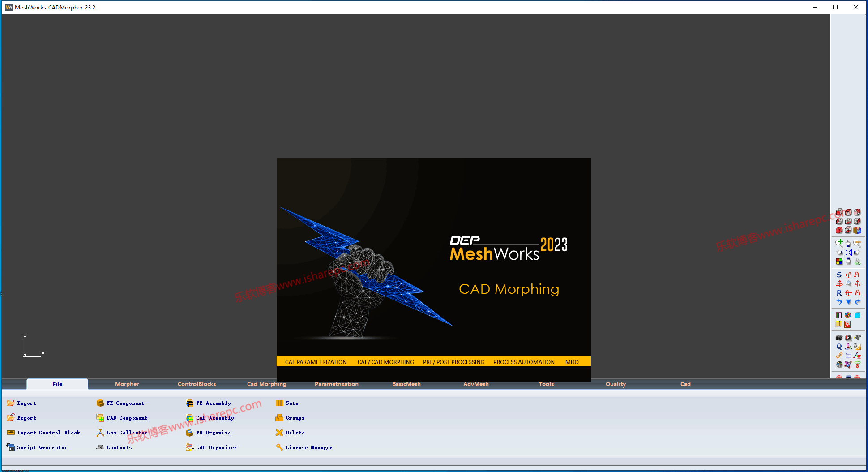The image size is (868, 472).
Task: Click the FE Organize icon
Action: point(190,433)
